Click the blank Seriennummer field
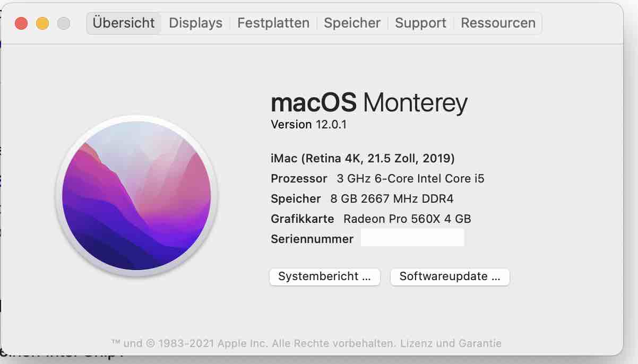Screen dimensions: 638x364 point(412,238)
